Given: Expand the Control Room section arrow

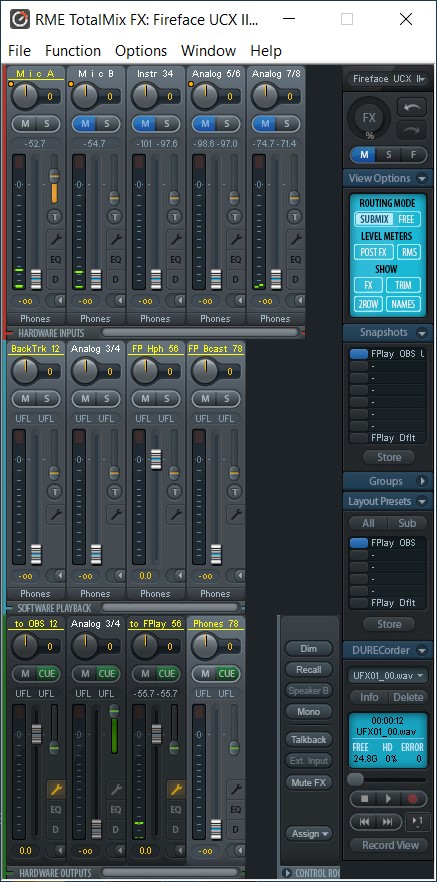Looking at the screenshot, I should (x=287, y=873).
